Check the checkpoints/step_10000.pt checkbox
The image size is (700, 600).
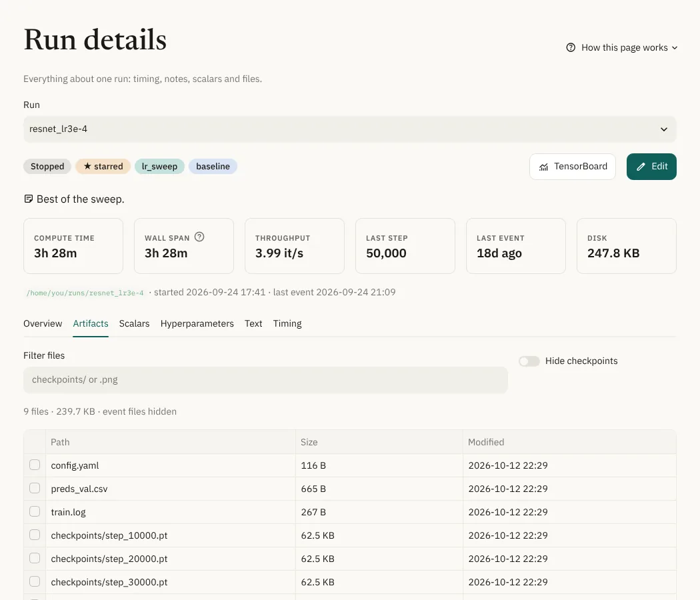(35, 535)
